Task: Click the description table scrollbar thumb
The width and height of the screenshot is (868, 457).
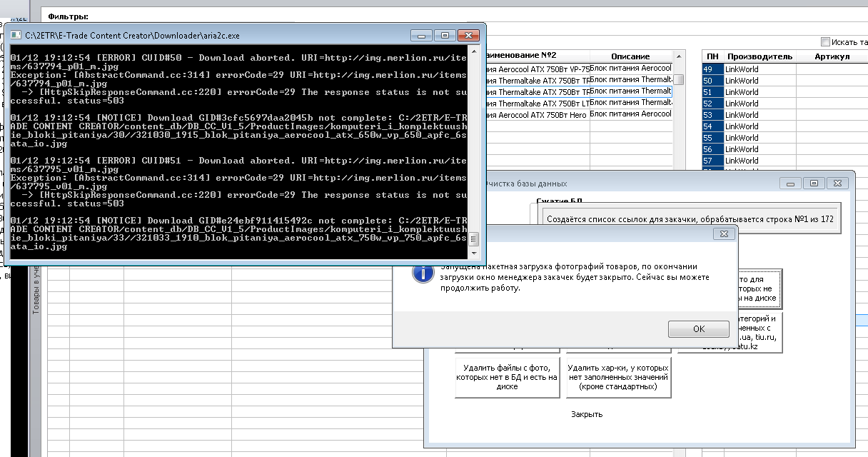Action: (x=679, y=80)
